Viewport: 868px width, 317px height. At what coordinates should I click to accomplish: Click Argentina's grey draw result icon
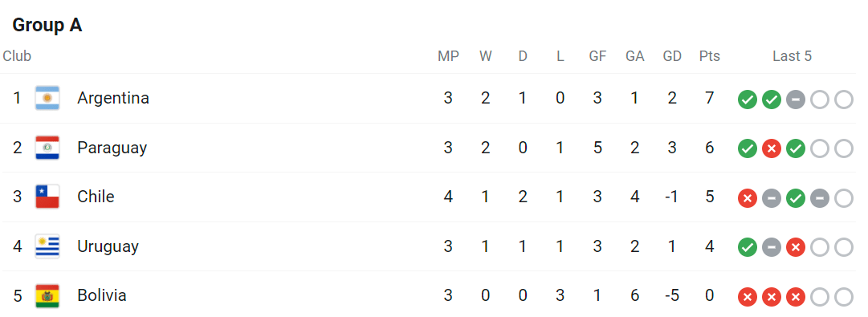click(x=796, y=100)
